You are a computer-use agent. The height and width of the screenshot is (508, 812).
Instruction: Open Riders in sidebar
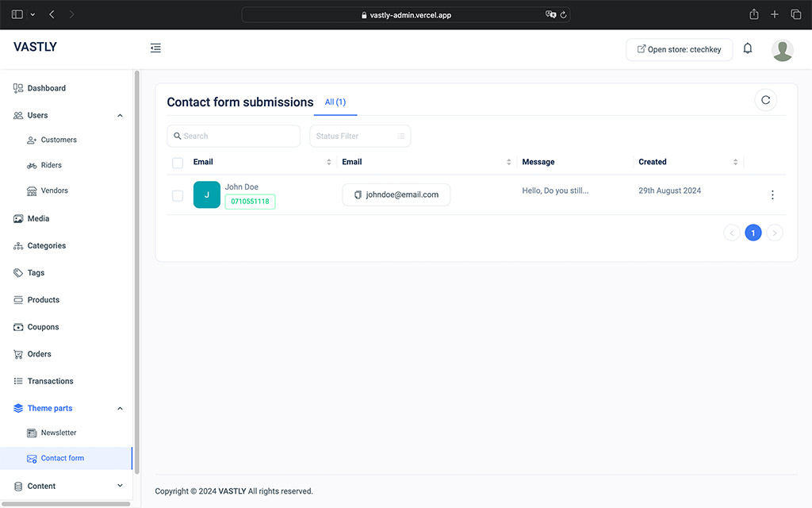tap(52, 165)
